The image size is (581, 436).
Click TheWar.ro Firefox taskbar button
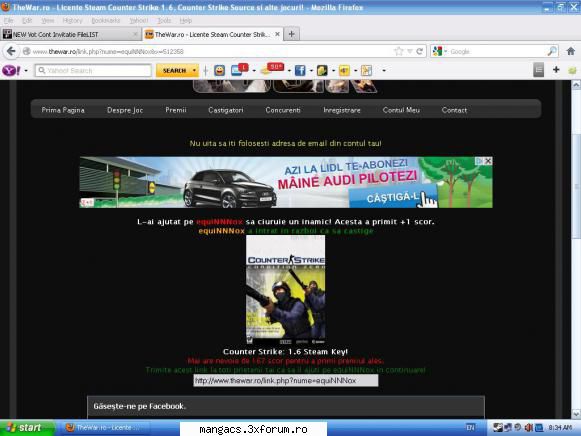104,428
